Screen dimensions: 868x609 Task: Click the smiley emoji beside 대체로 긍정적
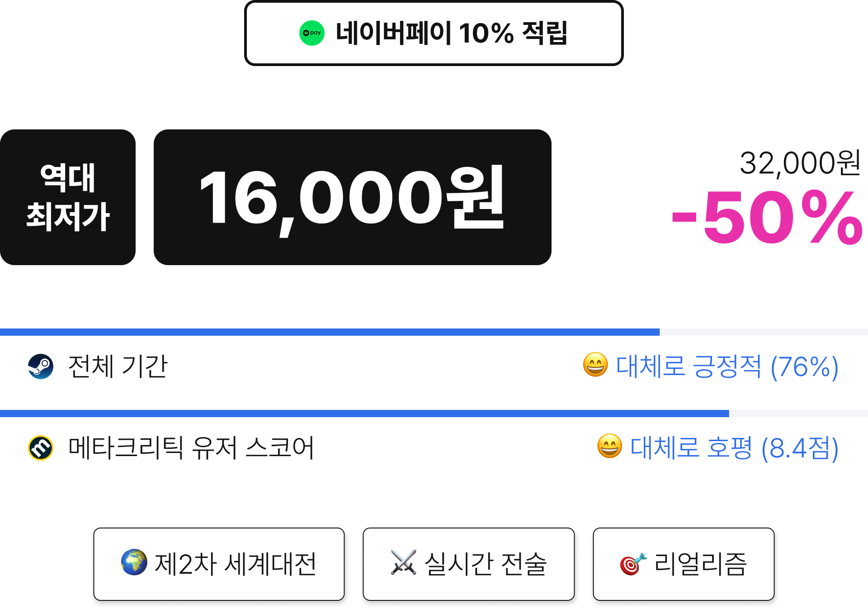coord(595,365)
